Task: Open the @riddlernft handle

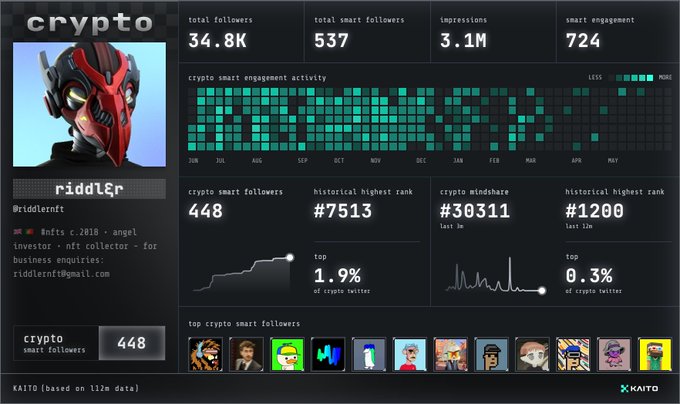Action: point(39,209)
